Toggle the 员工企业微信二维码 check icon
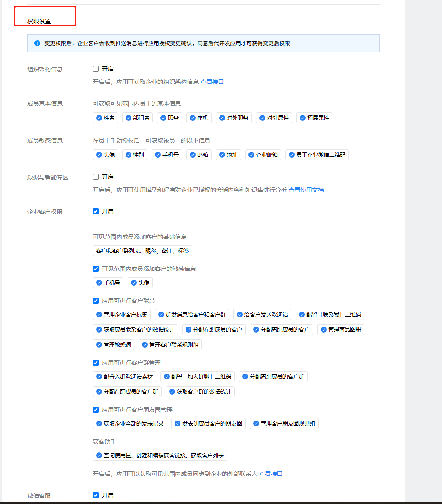 pyautogui.click(x=292, y=155)
